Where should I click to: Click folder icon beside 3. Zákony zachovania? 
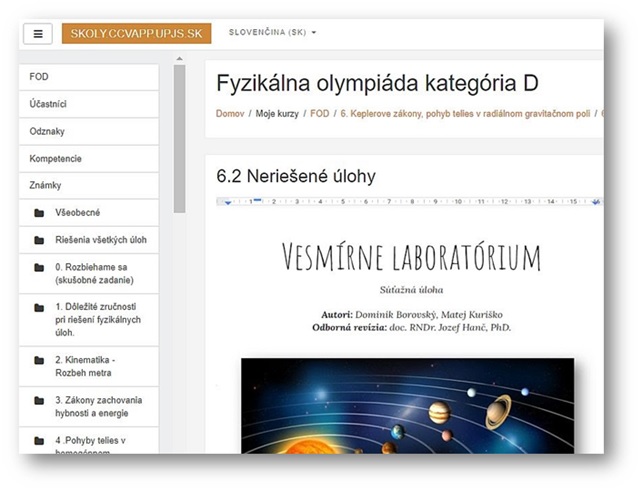click(x=39, y=401)
